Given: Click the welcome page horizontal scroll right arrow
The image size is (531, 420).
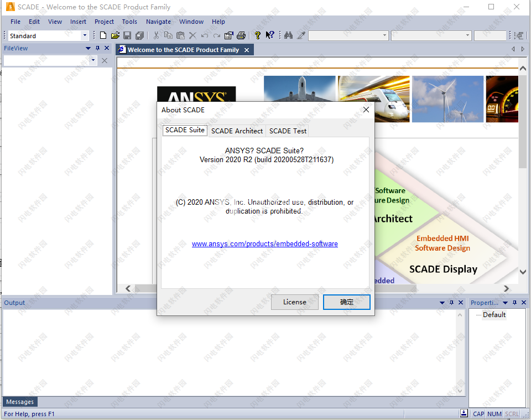Looking at the screenshot, I should tap(506, 289).
